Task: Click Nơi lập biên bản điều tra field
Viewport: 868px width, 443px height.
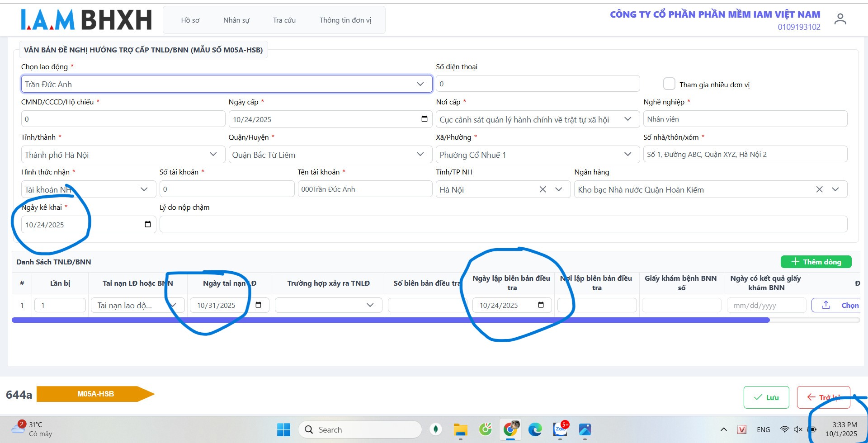Action: coord(597,305)
